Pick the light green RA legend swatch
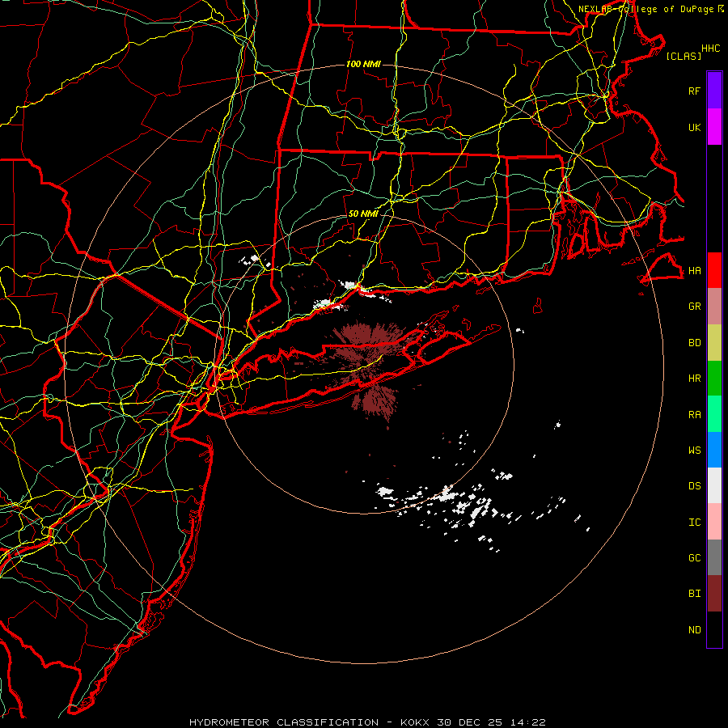This screenshot has width=728, height=728. (714, 414)
